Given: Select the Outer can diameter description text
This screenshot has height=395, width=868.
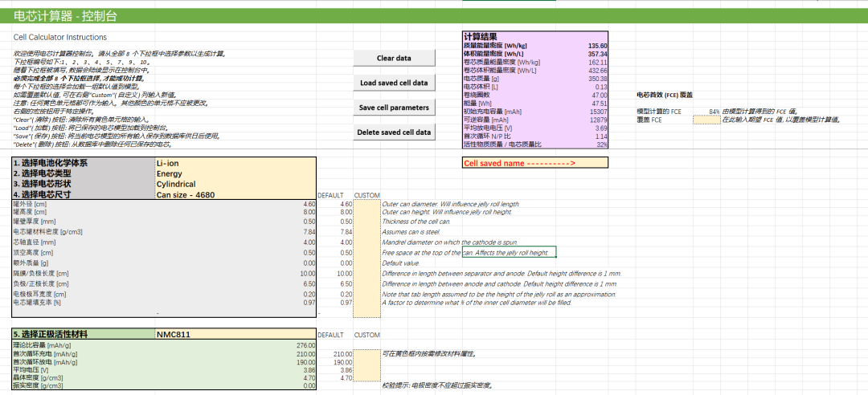Looking at the screenshot, I should pyautogui.click(x=451, y=204).
